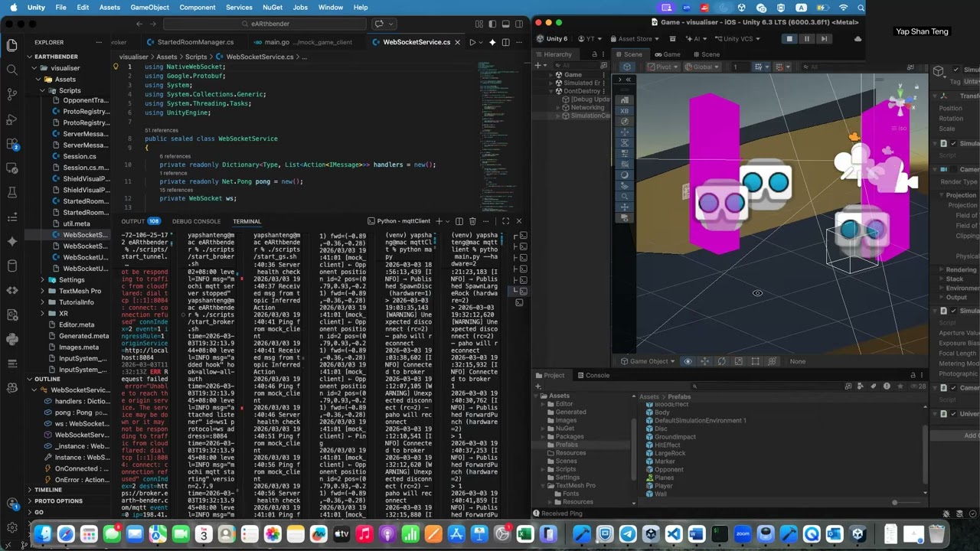Select the rect transform icon in Scene bottom toolbar

pos(755,361)
